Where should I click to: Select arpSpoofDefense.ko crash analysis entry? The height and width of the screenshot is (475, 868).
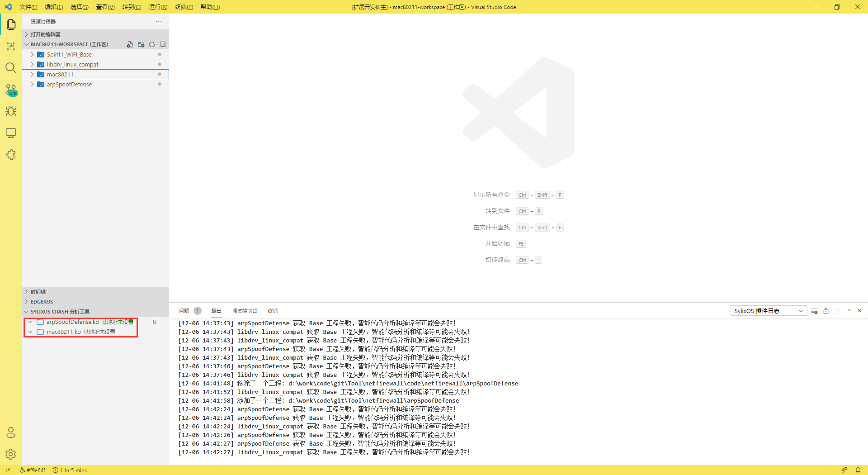coord(95,322)
